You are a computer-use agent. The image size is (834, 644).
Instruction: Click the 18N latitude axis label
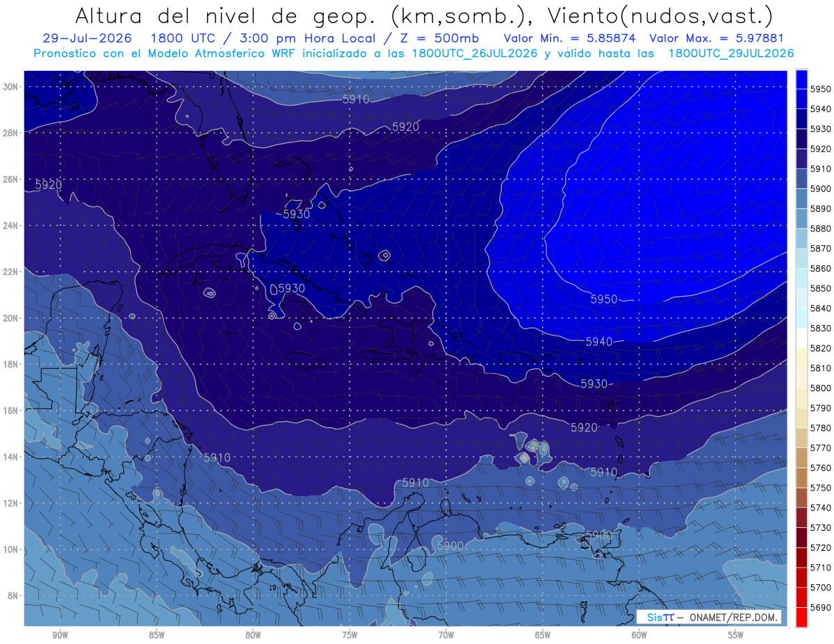10,364
